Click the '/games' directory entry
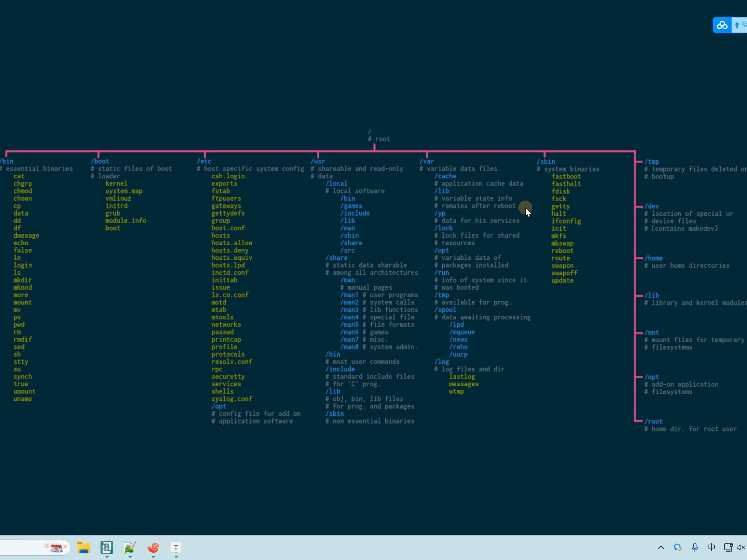Viewport: 747px width, 560px height. [x=351, y=206]
